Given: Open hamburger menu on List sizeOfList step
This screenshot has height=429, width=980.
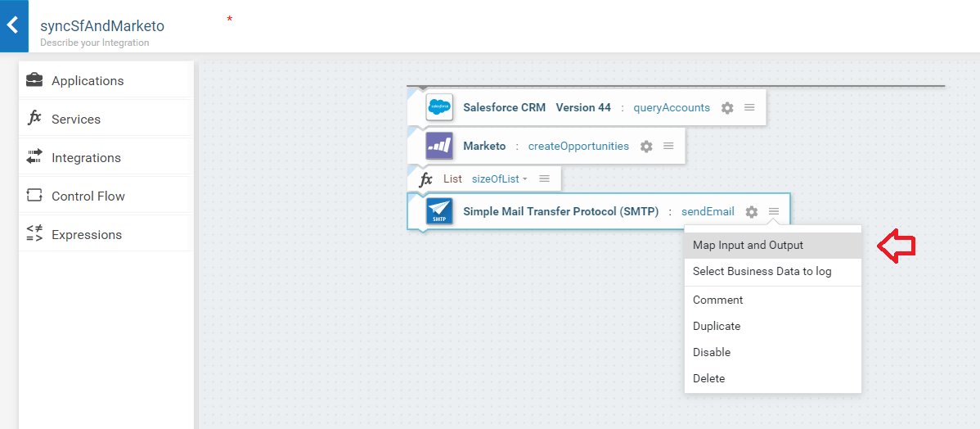Looking at the screenshot, I should 544,178.
